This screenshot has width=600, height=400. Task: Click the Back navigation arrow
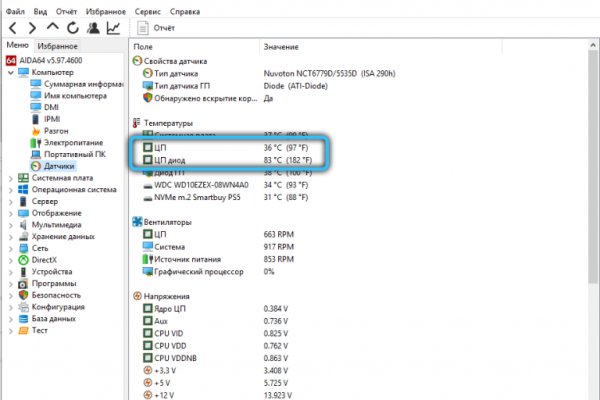[x=14, y=27]
